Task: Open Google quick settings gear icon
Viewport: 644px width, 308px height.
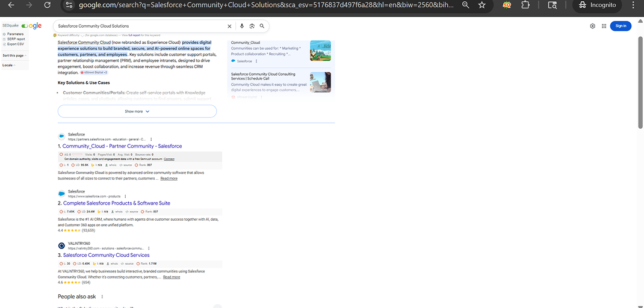Action: point(592,26)
